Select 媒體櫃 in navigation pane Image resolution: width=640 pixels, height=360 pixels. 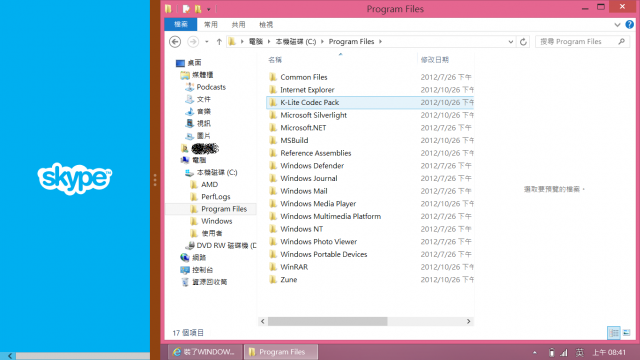click(197, 75)
